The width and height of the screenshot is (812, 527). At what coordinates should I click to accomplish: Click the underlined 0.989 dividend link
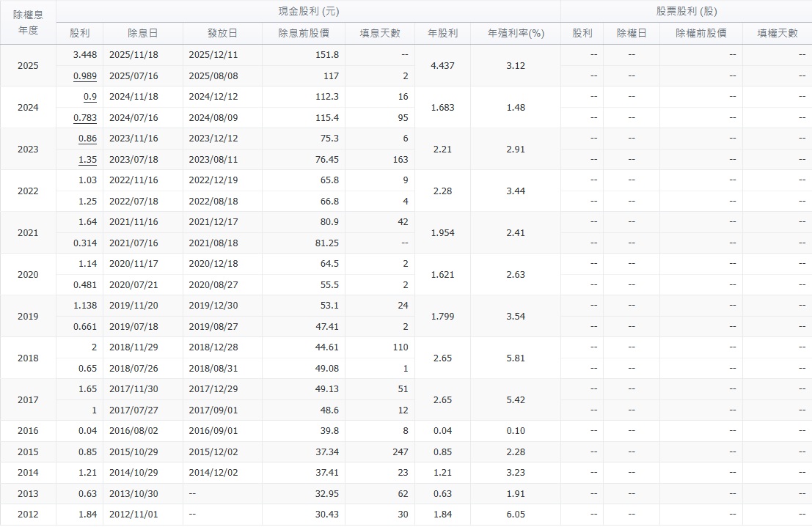click(85, 75)
